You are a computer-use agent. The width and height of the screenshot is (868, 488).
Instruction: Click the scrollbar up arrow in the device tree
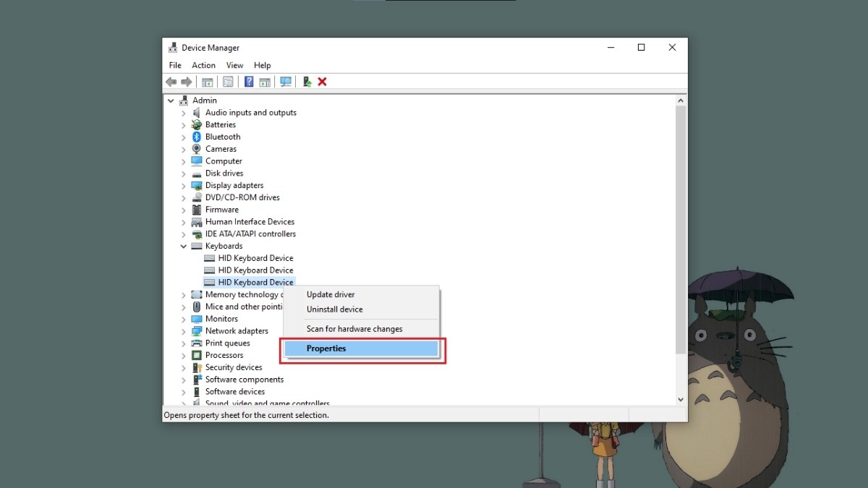(681, 100)
